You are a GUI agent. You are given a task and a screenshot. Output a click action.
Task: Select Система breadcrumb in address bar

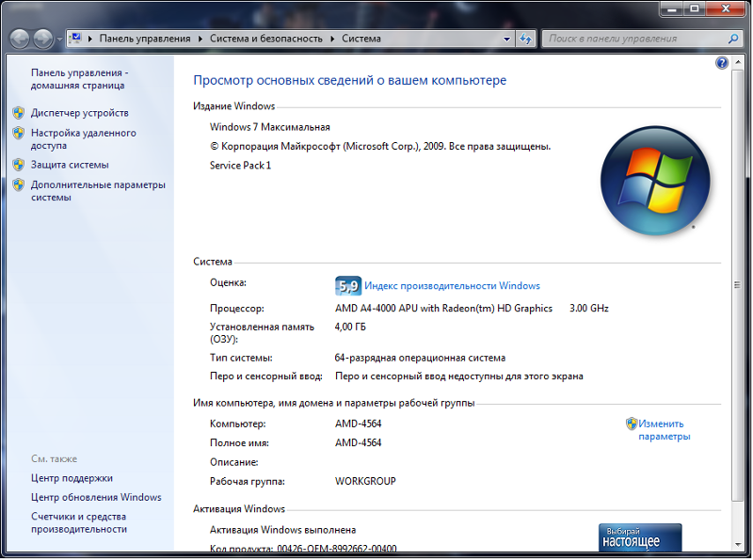[x=361, y=39]
